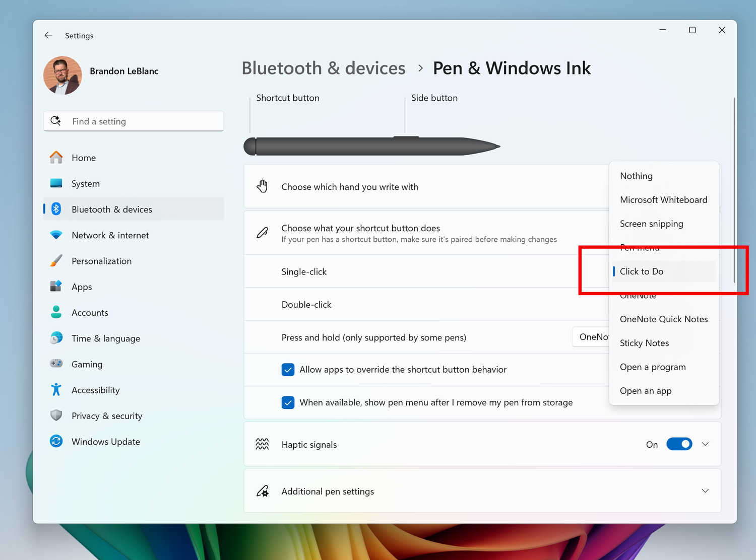The width and height of the screenshot is (756, 560).
Task: Open Network & internet settings
Action: [56, 235]
